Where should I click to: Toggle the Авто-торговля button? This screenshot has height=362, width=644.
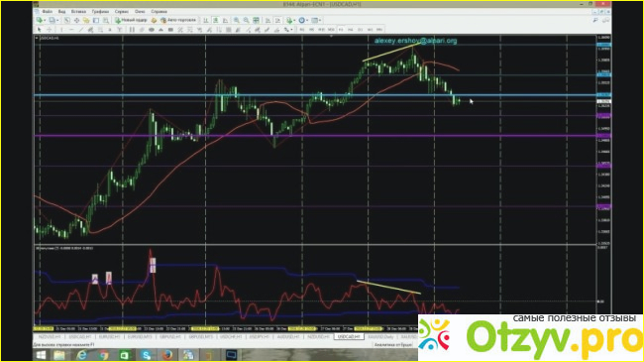pos(177,20)
